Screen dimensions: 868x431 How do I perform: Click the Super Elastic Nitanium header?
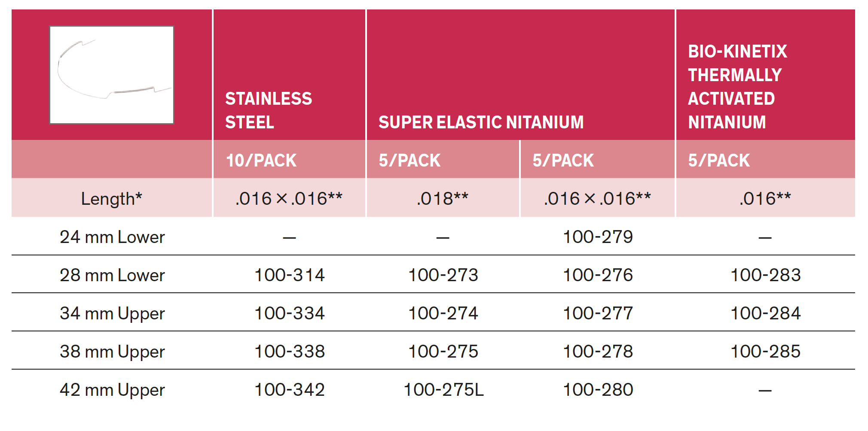pyautogui.click(x=481, y=122)
